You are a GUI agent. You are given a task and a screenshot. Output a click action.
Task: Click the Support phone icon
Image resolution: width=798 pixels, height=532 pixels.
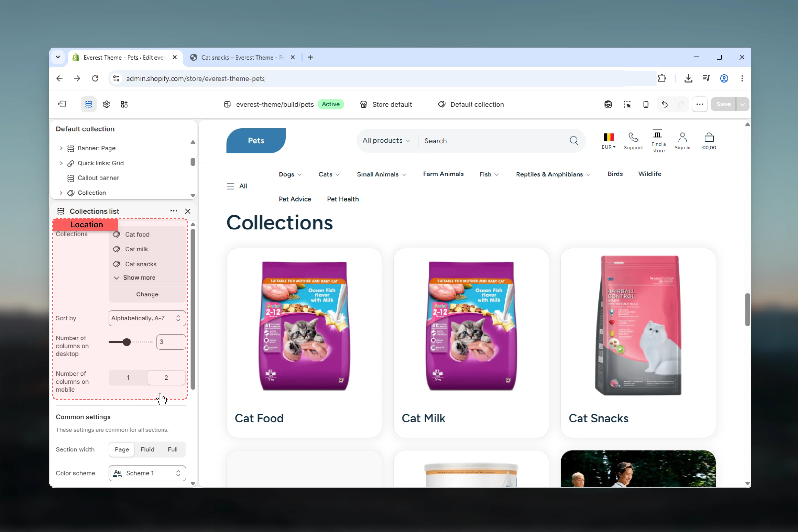pos(633,138)
